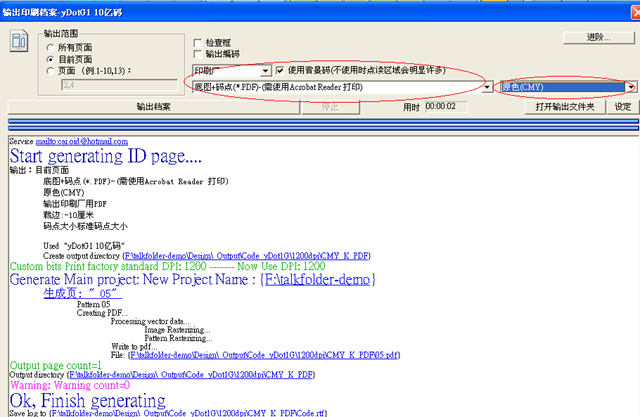The image size is (640, 417).
Task: Open the mailto.cai.osd@hotmail.com link
Action: point(89,142)
